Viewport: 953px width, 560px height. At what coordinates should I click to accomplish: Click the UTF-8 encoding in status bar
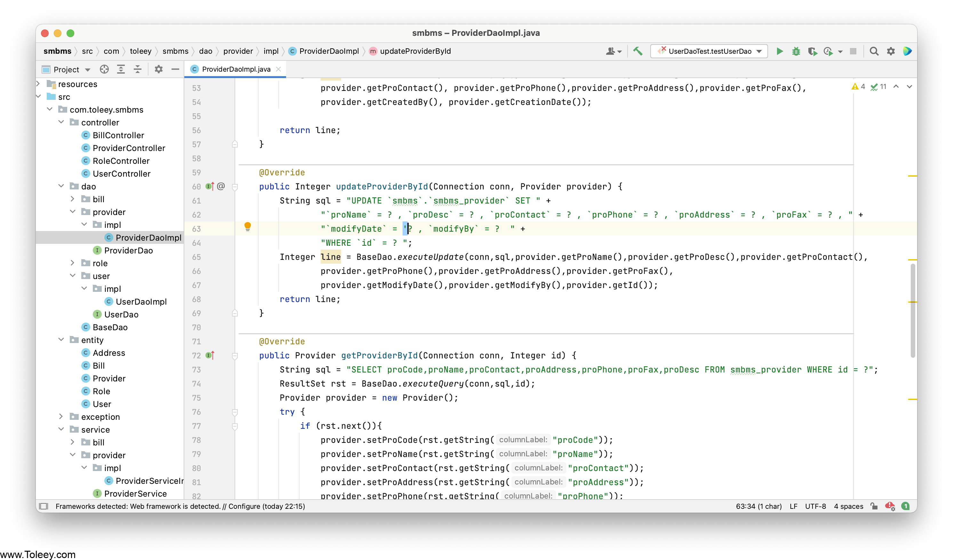pyautogui.click(x=815, y=506)
